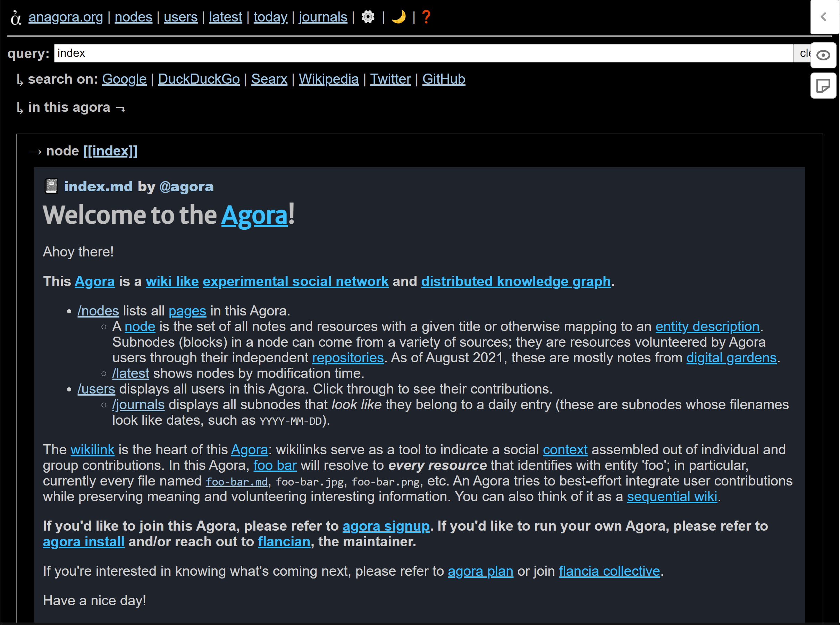Click the sticky note icon button
Screen dimensions: 840x625
[823, 85]
